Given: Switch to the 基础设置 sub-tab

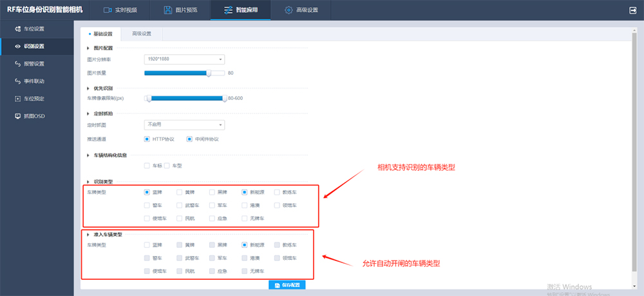Looking at the screenshot, I should click(x=100, y=34).
